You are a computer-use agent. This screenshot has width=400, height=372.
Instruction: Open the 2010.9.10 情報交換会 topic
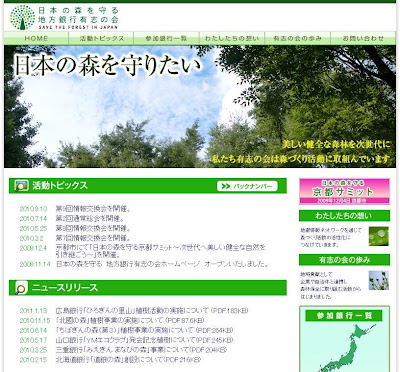pos(93,209)
